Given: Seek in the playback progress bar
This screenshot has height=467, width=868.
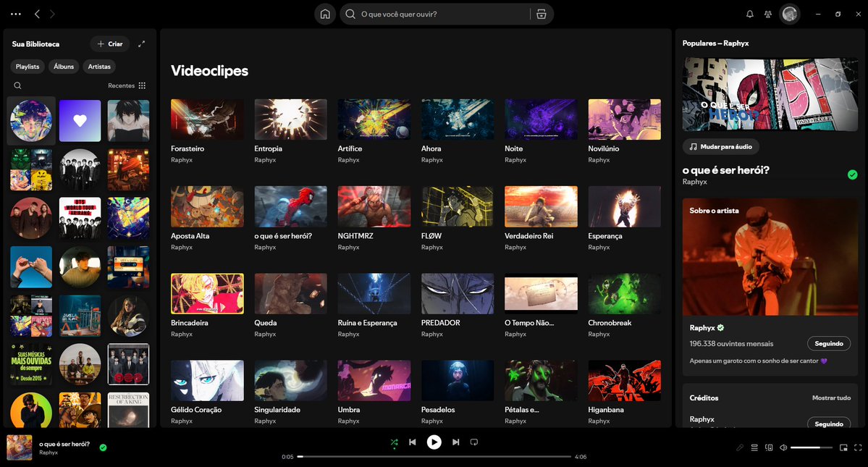Looking at the screenshot, I should (434, 456).
